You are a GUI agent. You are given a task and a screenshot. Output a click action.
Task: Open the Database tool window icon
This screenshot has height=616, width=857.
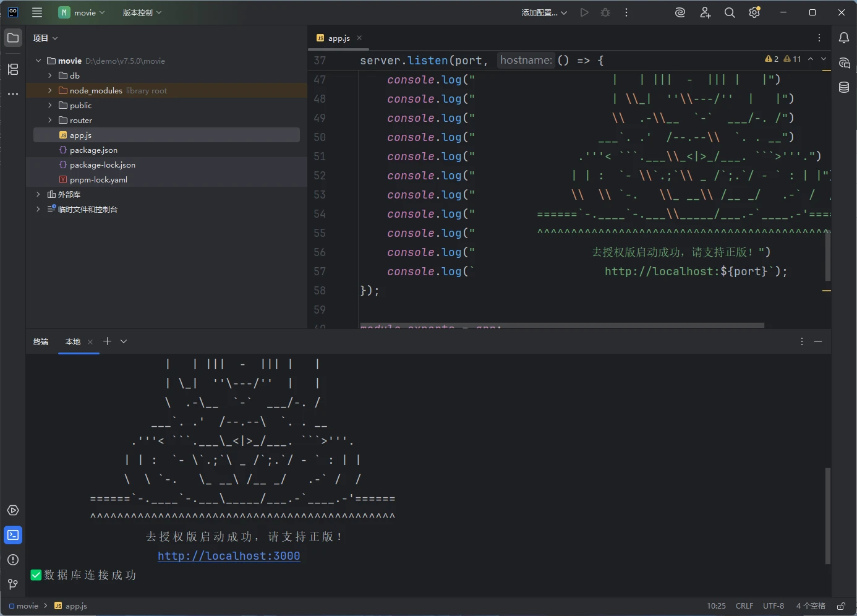click(x=844, y=87)
